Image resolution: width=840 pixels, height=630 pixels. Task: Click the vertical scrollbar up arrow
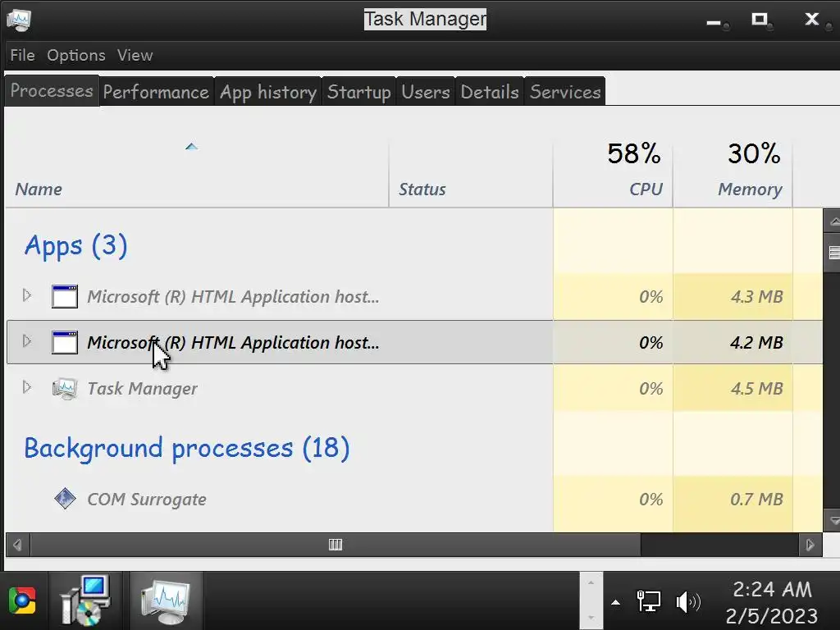click(833, 221)
